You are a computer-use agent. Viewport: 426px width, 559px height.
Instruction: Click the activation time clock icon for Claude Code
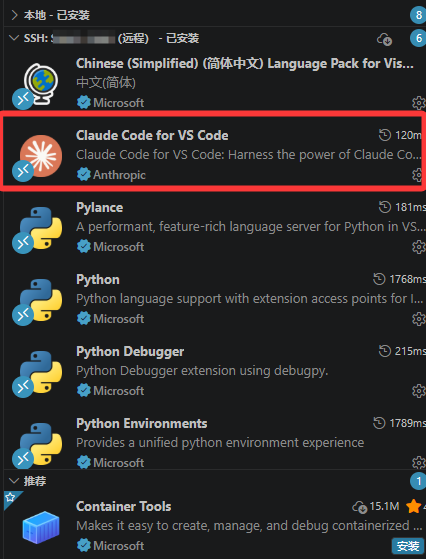[x=385, y=135]
